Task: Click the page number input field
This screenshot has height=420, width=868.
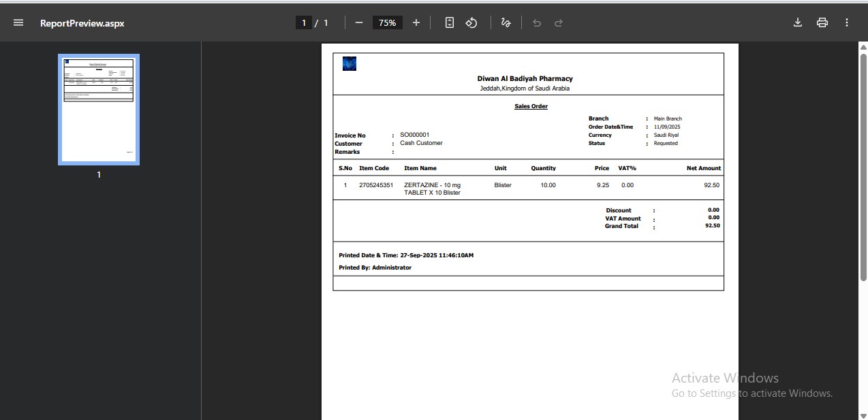Action: tap(303, 23)
